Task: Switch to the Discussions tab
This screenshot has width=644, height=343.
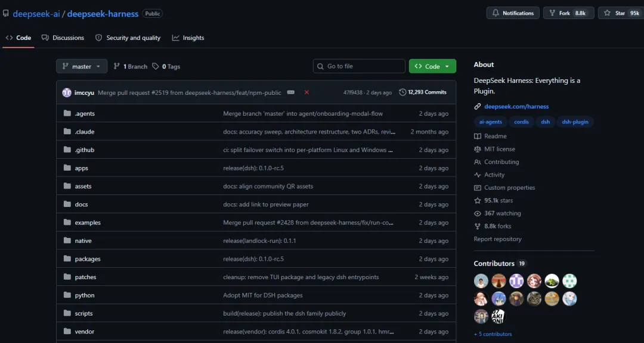Action: tap(63, 38)
